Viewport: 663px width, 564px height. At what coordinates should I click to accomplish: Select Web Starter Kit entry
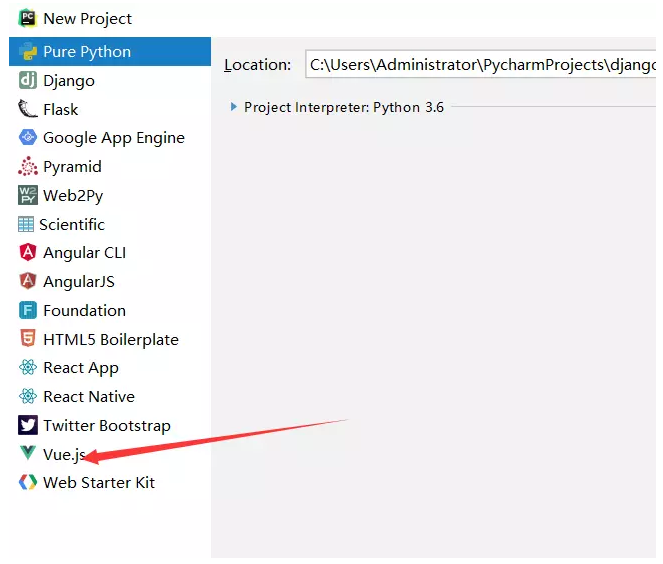pos(110,482)
